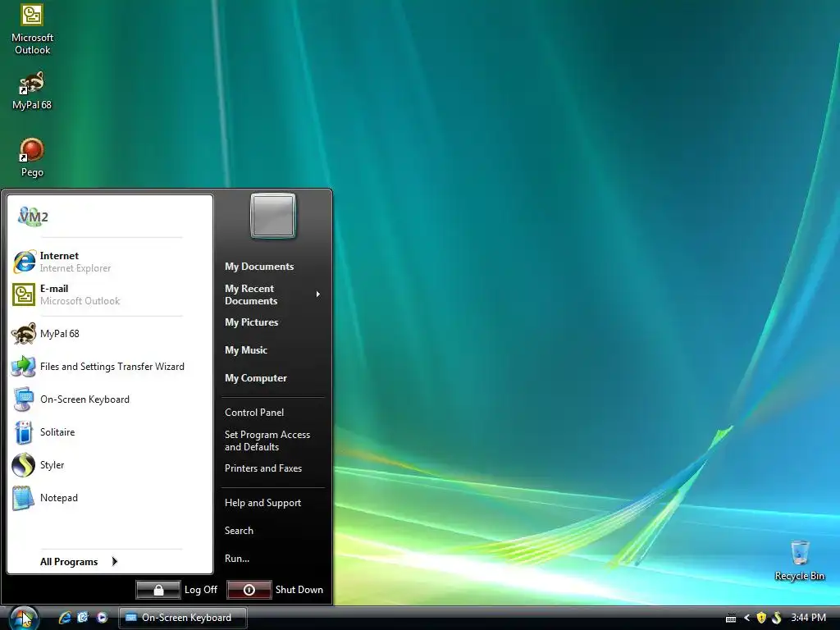Click the user account picture frame
Viewport: 840px width, 630px height.
point(273,216)
